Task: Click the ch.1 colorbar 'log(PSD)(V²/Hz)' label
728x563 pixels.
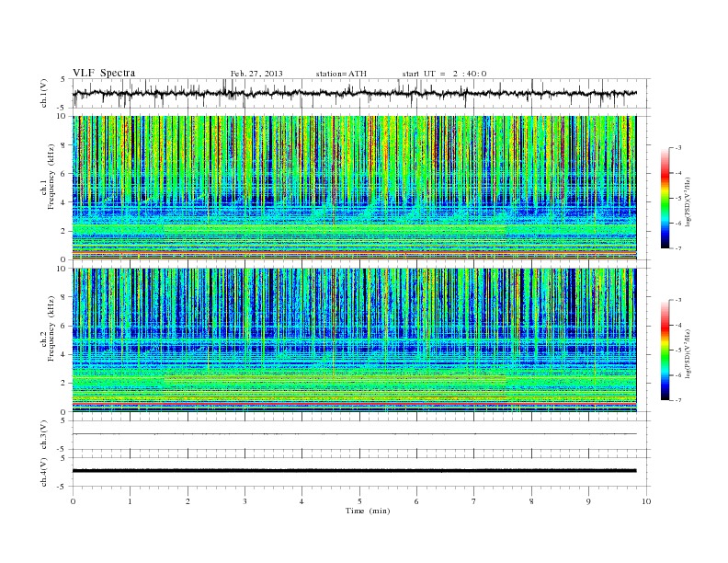Action: click(x=688, y=202)
